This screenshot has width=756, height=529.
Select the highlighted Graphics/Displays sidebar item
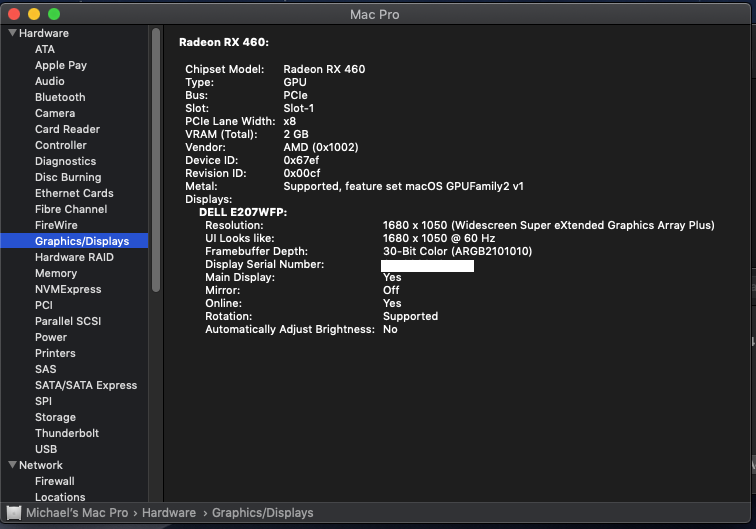click(74, 241)
